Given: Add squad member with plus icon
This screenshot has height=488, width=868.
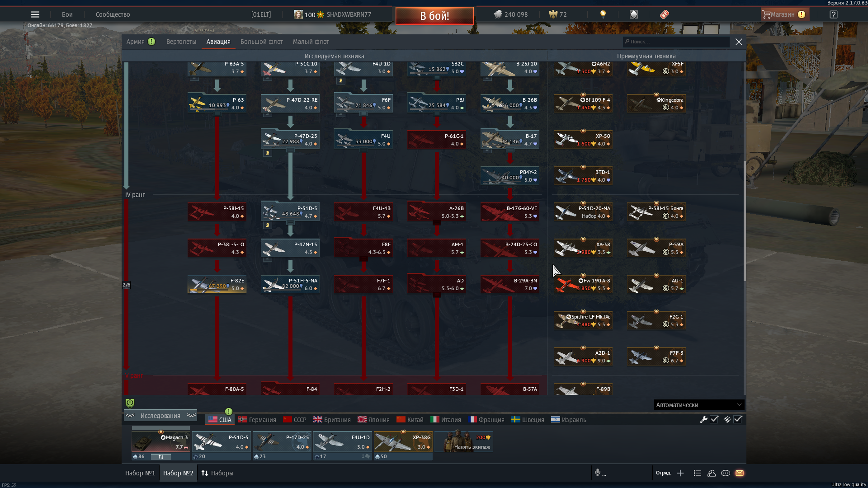Looking at the screenshot, I should pos(680,473).
